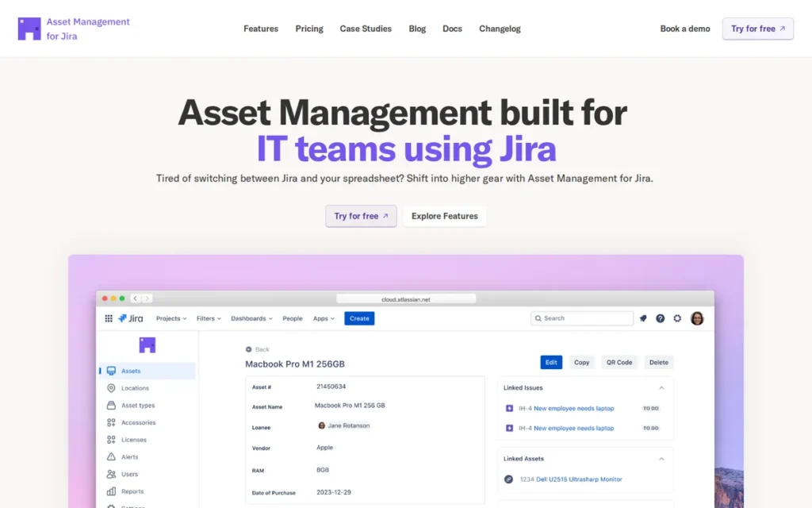812x508 pixels.
Task: Open the Dashboards dropdown
Action: pos(251,318)
